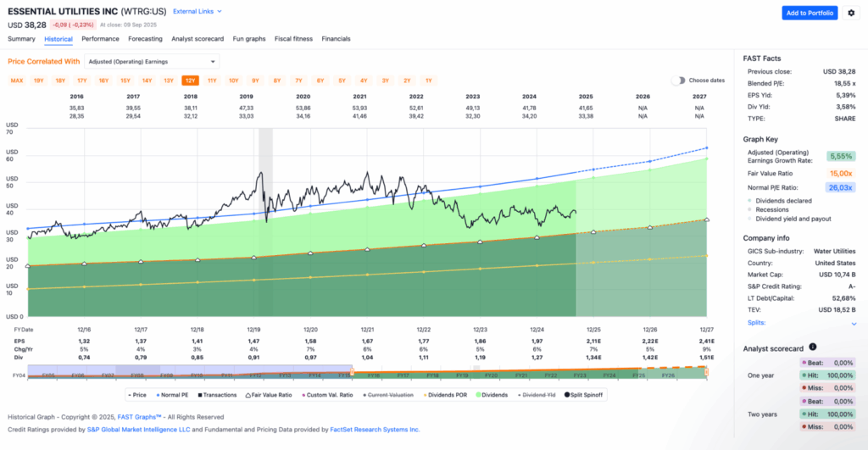The image size is (868, 450).
Task: Click the 15,00x Fair Value Ratio swatch
Action: tap(841, 173)
